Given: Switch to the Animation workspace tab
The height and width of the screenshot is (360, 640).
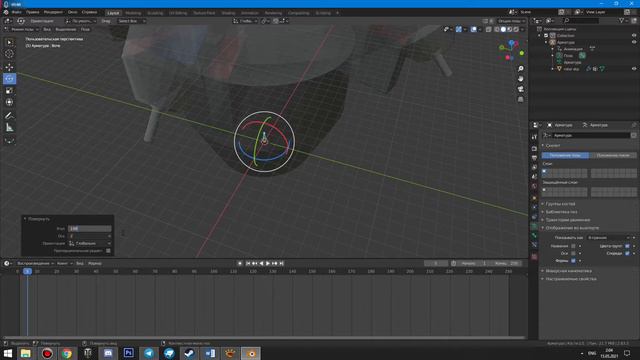Looking at the screenshot, I should tap(249, 13).
